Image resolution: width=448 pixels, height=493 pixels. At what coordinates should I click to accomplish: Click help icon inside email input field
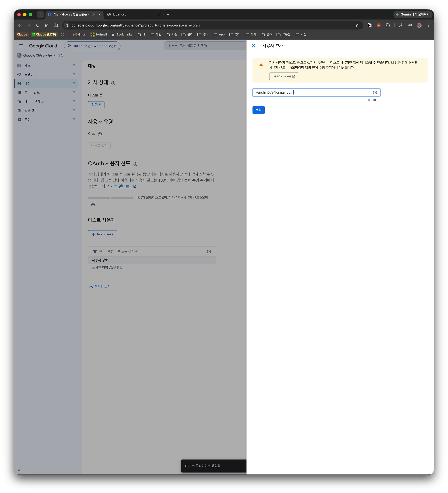tap(375, 92)
